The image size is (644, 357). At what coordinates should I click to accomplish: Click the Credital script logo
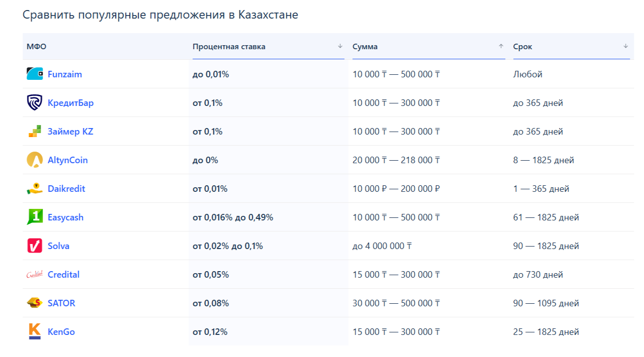coord(35,274)
